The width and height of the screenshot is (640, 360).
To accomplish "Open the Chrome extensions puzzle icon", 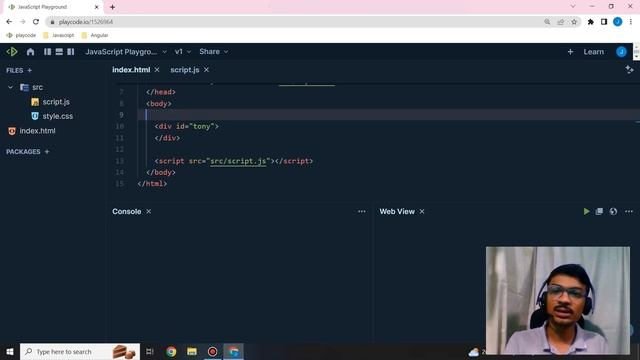I will pyautogui.click(x=590, y=22).
